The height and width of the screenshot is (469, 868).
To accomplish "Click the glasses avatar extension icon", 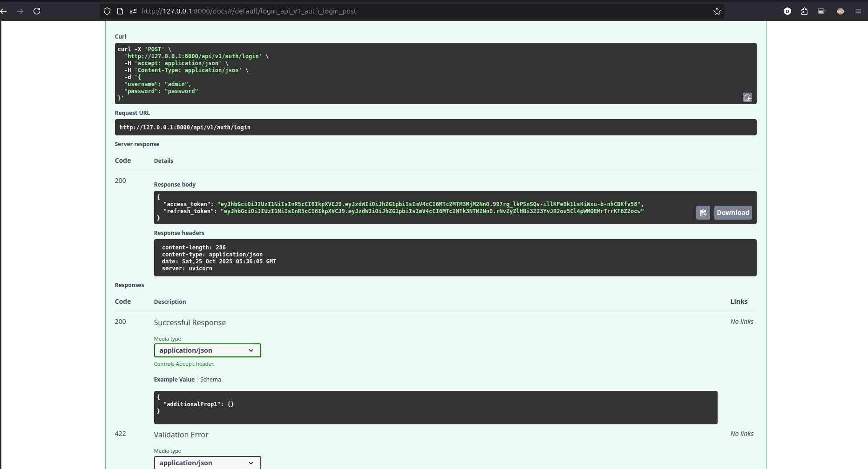I will (841, 11).
